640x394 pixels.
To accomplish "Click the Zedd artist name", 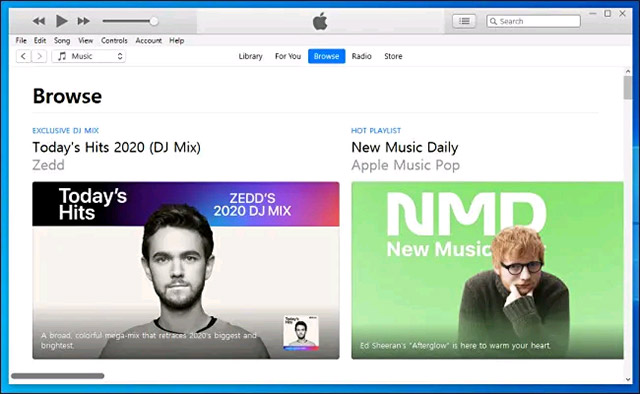I will 49,165.
